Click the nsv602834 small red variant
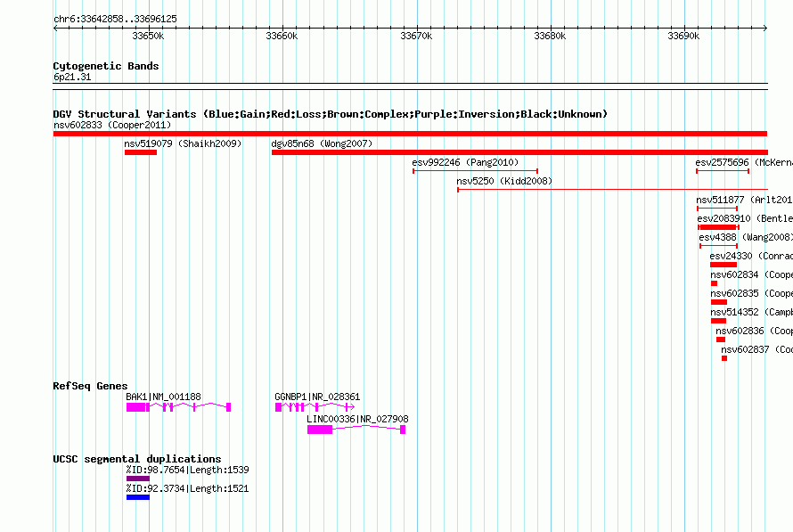The image size is (793, 532). click(x=714, y=283)
